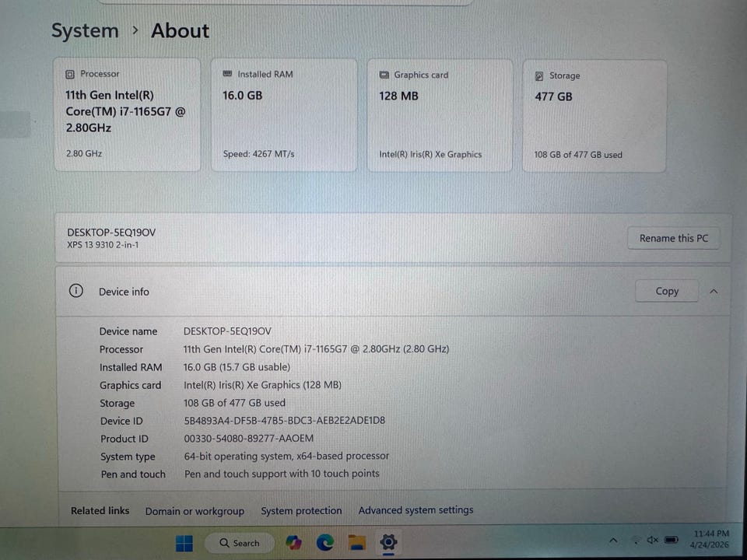The image size is (747, 560).
Task: Click the Processor card icon
Action: [70, 74]
